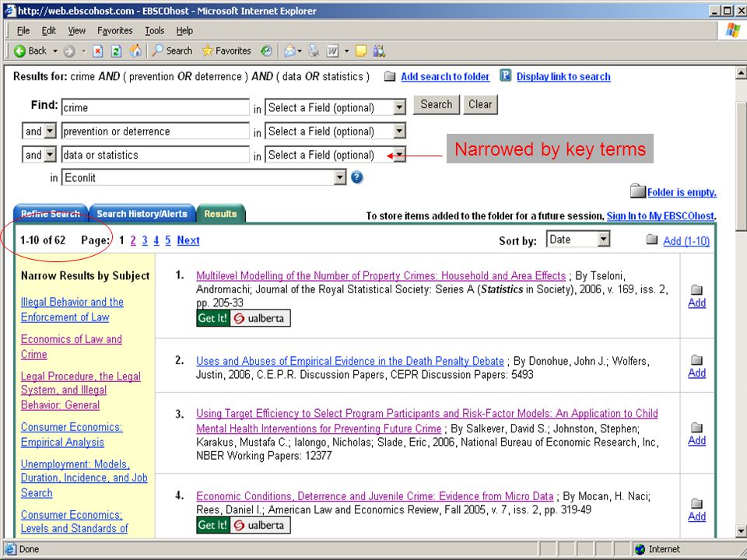Open the Tools menu
This screenshot has height=560, width=747.
[155, 31]
